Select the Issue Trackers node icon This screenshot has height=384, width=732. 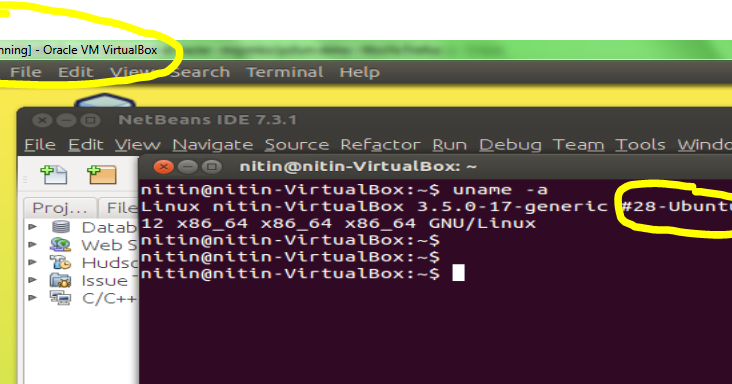click(61, 280)
